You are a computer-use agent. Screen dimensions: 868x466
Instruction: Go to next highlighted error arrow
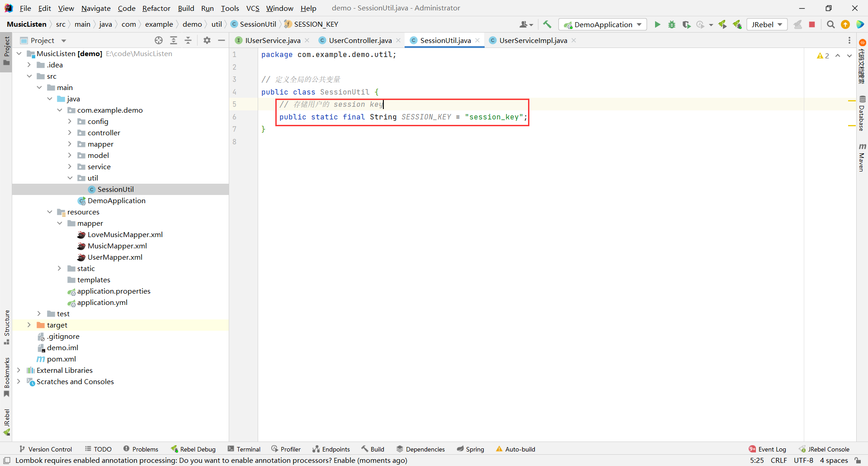coord(849,56)
